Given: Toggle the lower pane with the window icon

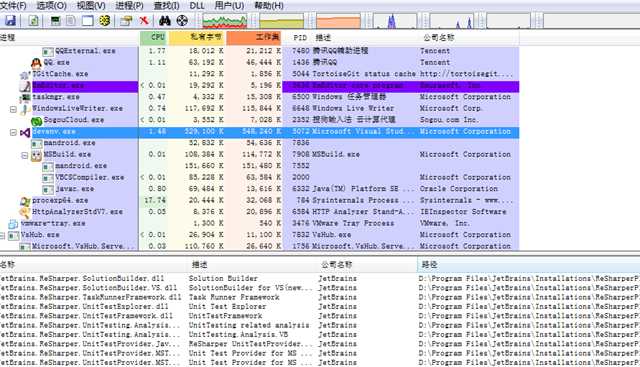Looking at the screenshot, I should coord(88,20).
